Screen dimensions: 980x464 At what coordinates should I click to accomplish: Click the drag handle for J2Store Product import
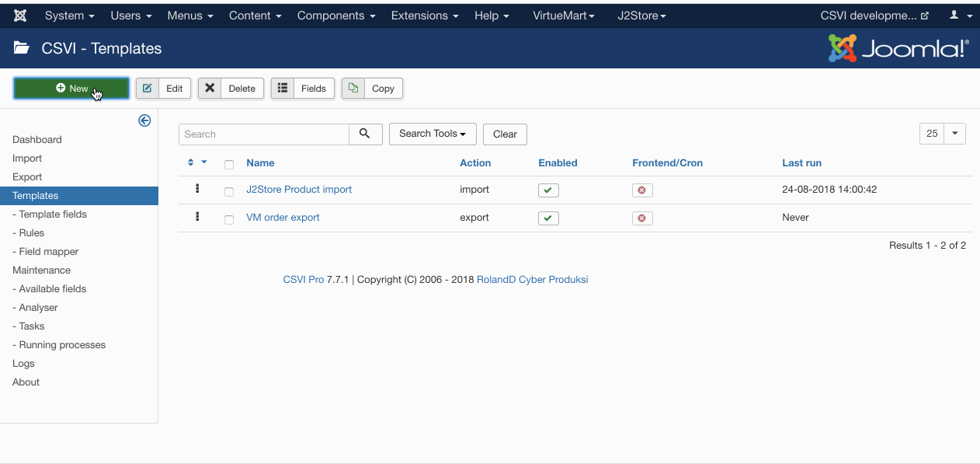[197, 189]
